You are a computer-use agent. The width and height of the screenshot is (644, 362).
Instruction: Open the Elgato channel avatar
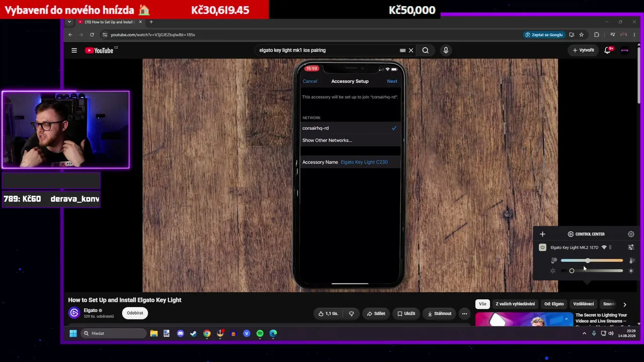click(74, 313)
